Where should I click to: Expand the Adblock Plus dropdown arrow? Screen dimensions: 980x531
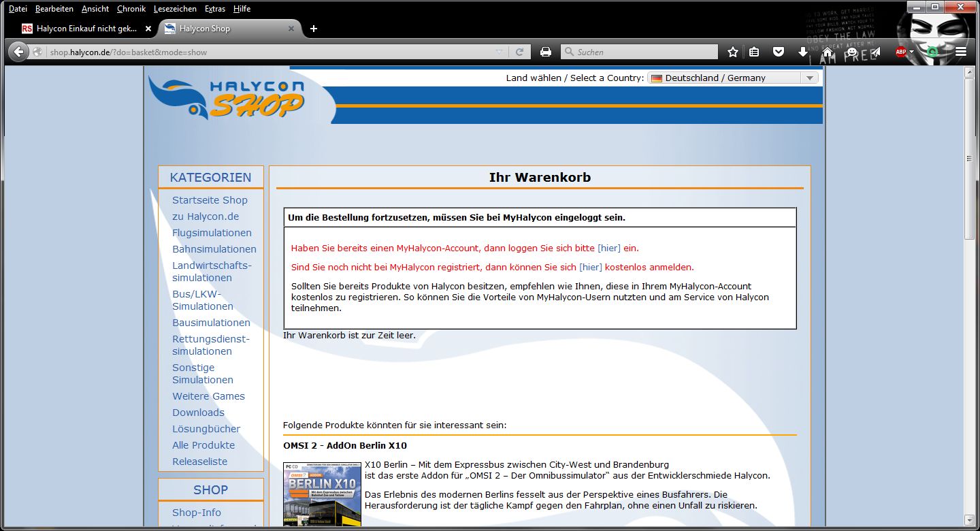tap(911, 52)
